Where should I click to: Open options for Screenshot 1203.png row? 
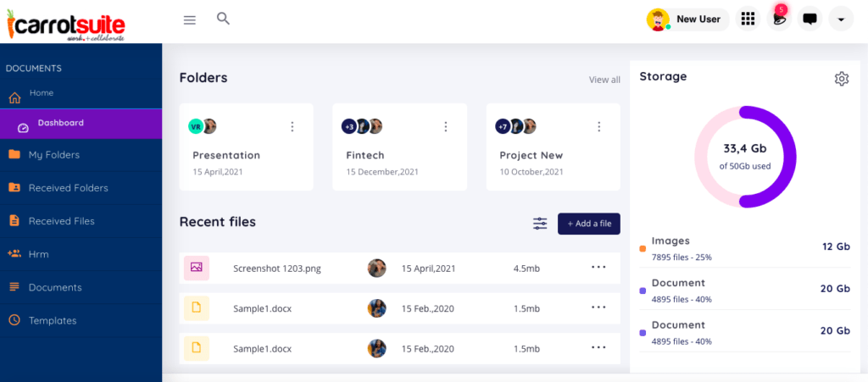click(598, 268)
